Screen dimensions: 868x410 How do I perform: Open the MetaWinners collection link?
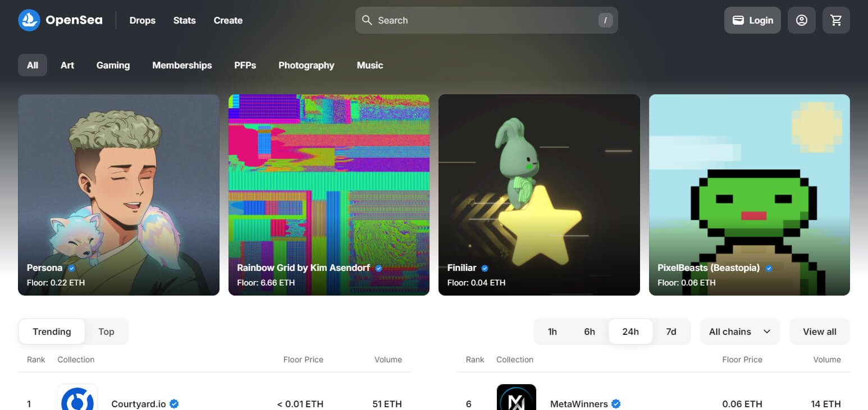[x=579, y=404]
